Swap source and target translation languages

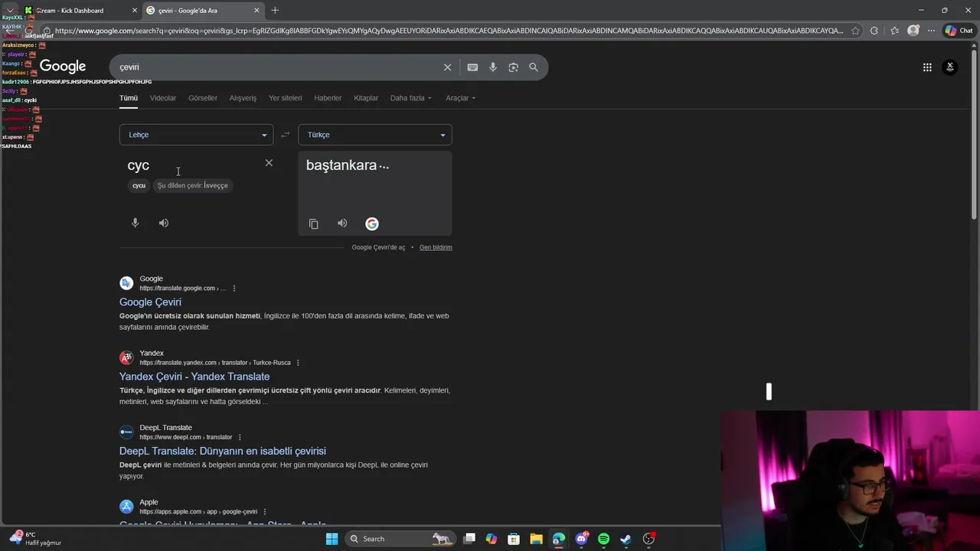pyautogui.click(x=285, y=135)
